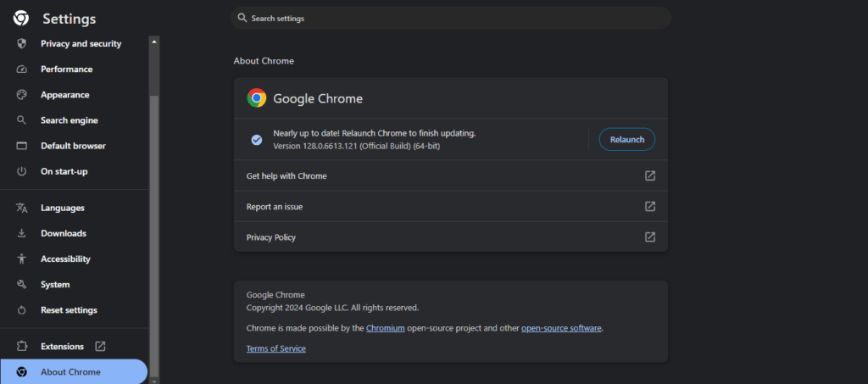Select About Chrome in sidebar
The height and width of the screenshot is (384, 868).
74,372
